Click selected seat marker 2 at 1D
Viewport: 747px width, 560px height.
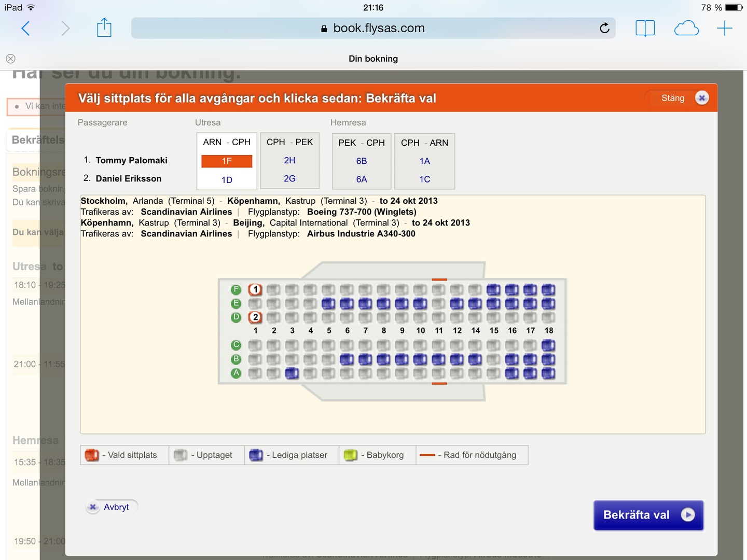pyautogui.click(x=255, y=317)
